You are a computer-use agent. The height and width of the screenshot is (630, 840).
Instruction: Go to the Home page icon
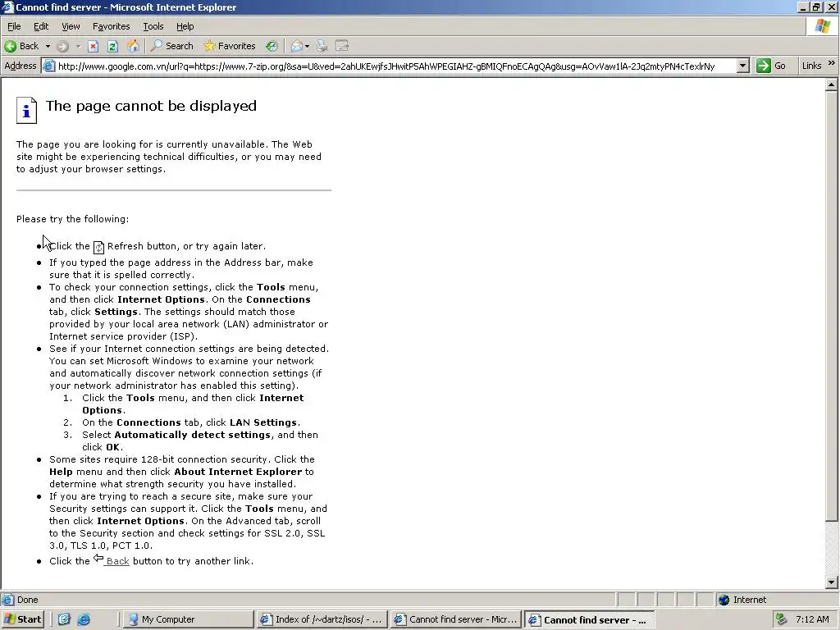pyautogui.click(x=133, y=46)
